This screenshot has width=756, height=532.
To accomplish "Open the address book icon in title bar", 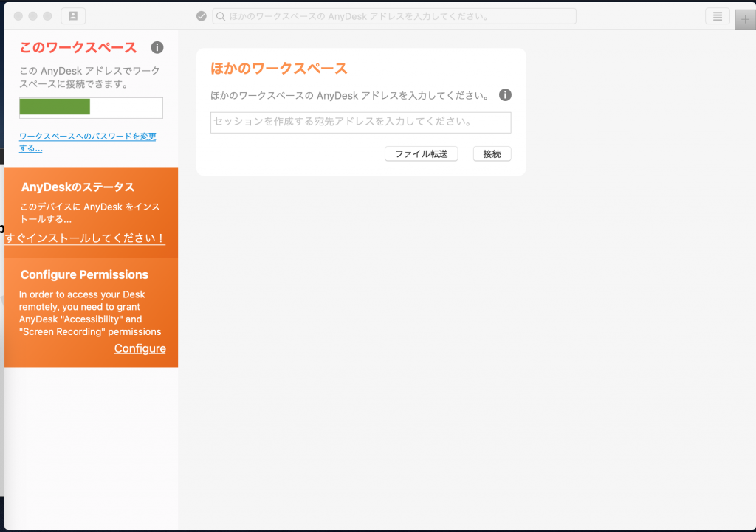I will tap(73, 16).
